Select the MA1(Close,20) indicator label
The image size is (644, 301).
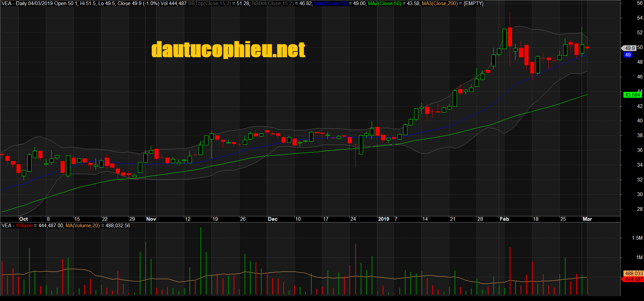coord(331,3)
